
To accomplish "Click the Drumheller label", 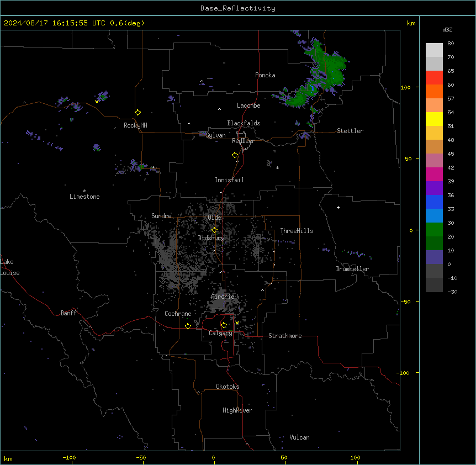I will tap(352, 269).
